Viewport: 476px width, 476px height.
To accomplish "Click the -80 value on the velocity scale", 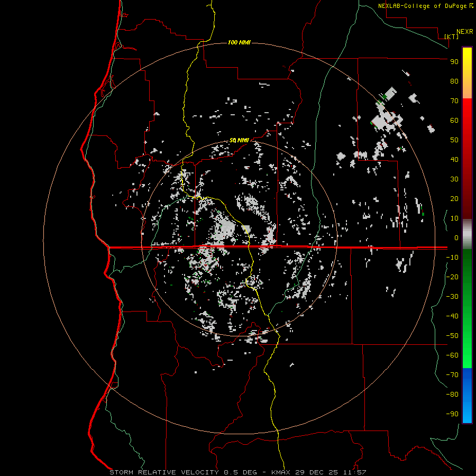I will 452,395.
